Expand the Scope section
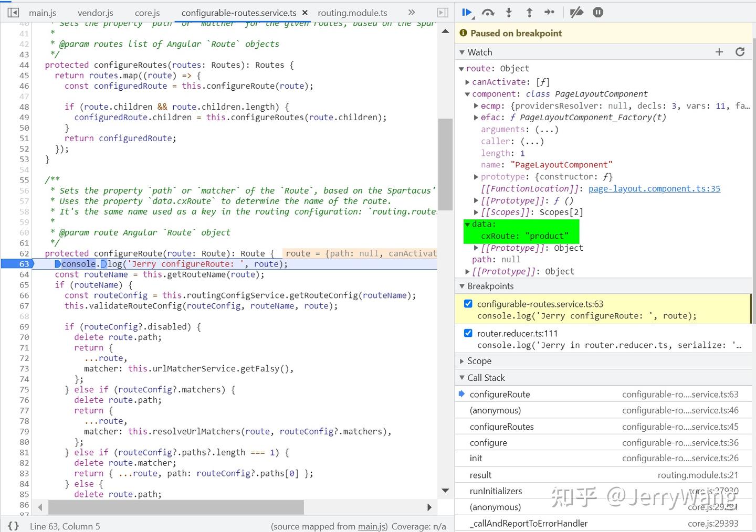The image size is (756, 532). [x=462, y=361]
